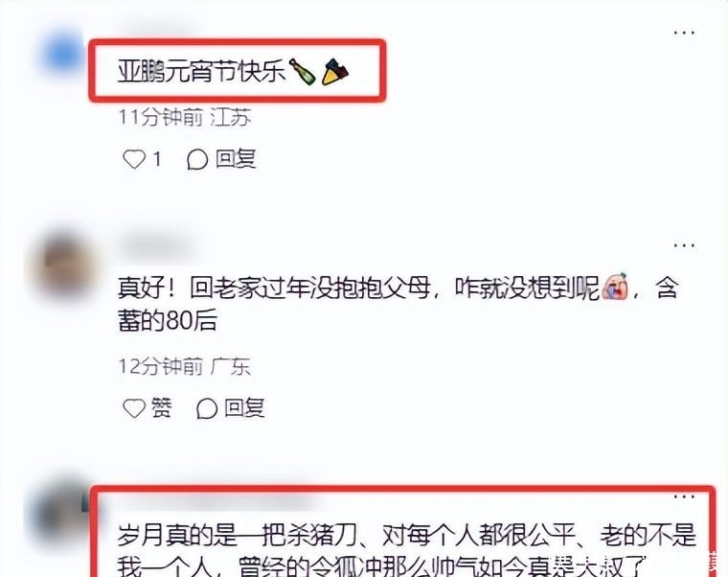Open the three-dot menu for the 江苏 comment
The width and height of the screenshot is (728, 577).
(x=684, y=33)
